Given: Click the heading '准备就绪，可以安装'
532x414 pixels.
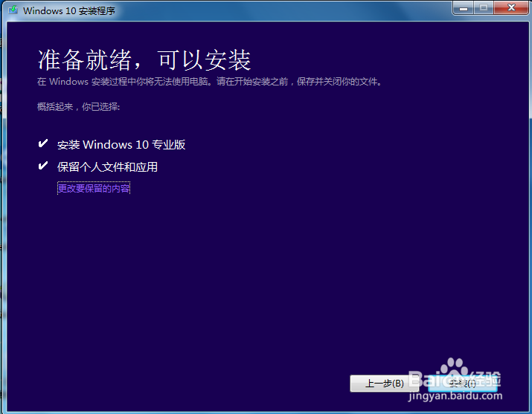Looking at the screenshot, I should [x=144, y=60].
